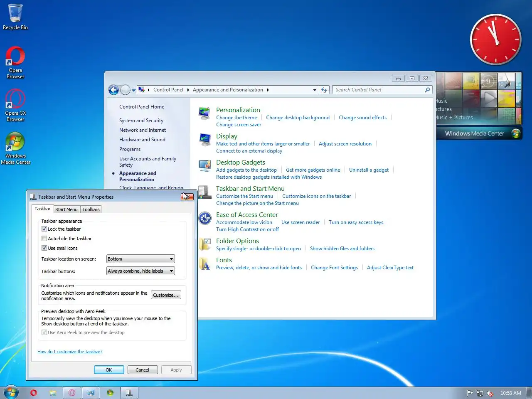Uncheck Lock the taskbar
Image resolution: width=532 pixels, height=399 pixels.
tap(44, 229)
